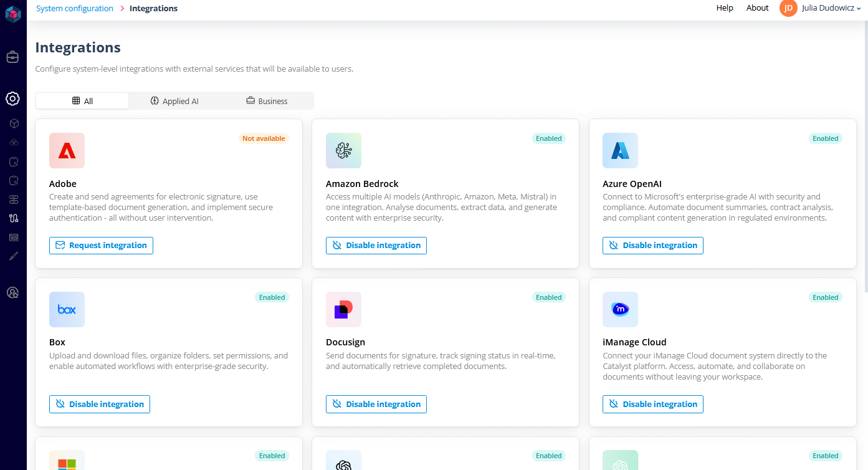Click the Enabled badge on Docusign
The image size is (868, 470).
(x=549, y=297)
